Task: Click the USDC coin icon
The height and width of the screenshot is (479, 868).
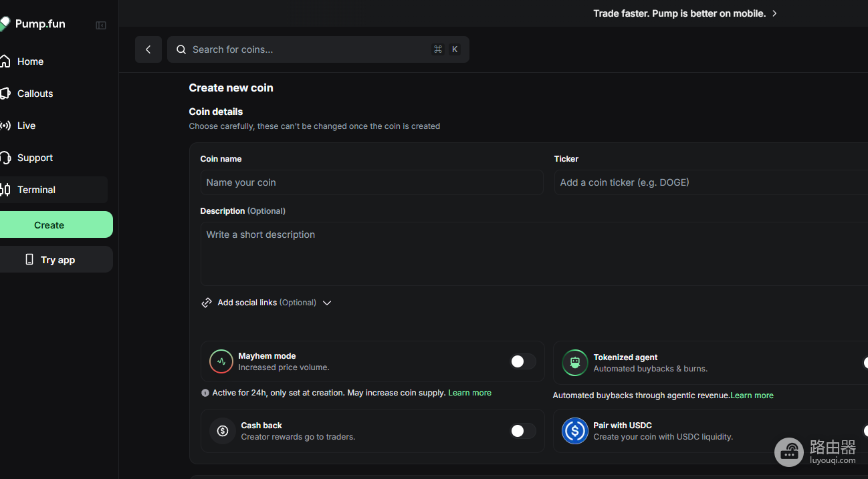Action: coord(575,431)
